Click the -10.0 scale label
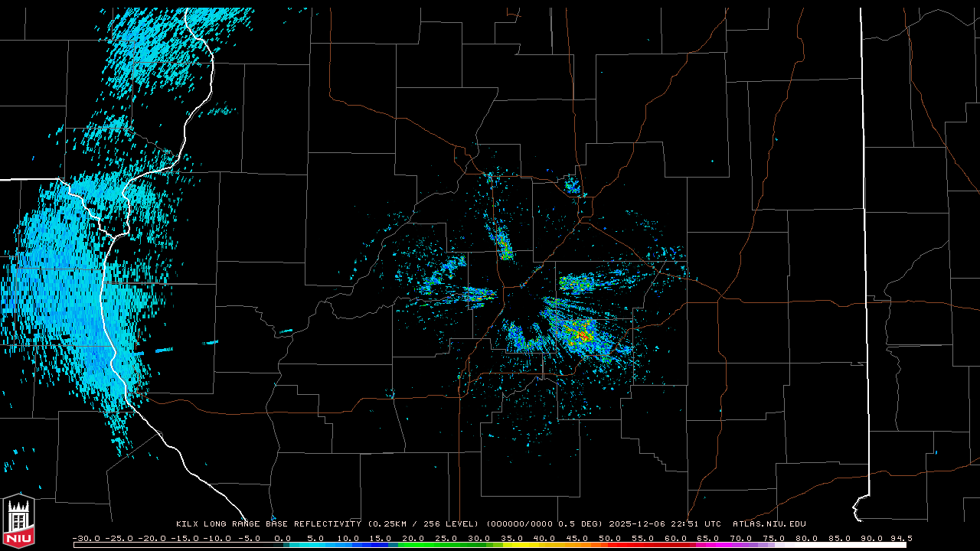 click(215, 538)
